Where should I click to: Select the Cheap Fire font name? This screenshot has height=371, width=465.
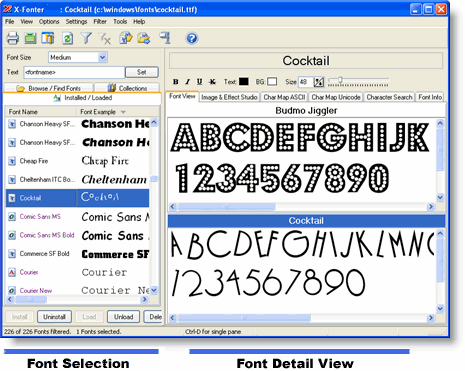34,161
